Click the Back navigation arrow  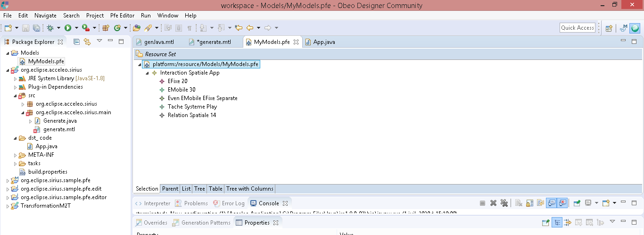tap(250, 28)
